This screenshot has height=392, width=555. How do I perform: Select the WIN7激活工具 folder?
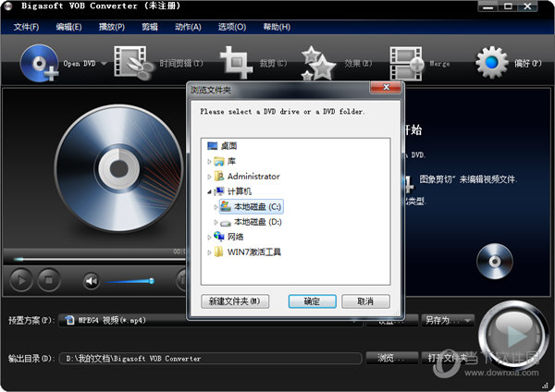[x=254, y=252]
